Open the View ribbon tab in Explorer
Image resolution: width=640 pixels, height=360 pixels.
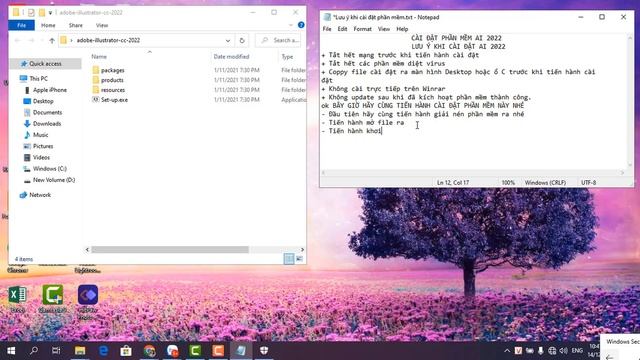click(102, 25)
